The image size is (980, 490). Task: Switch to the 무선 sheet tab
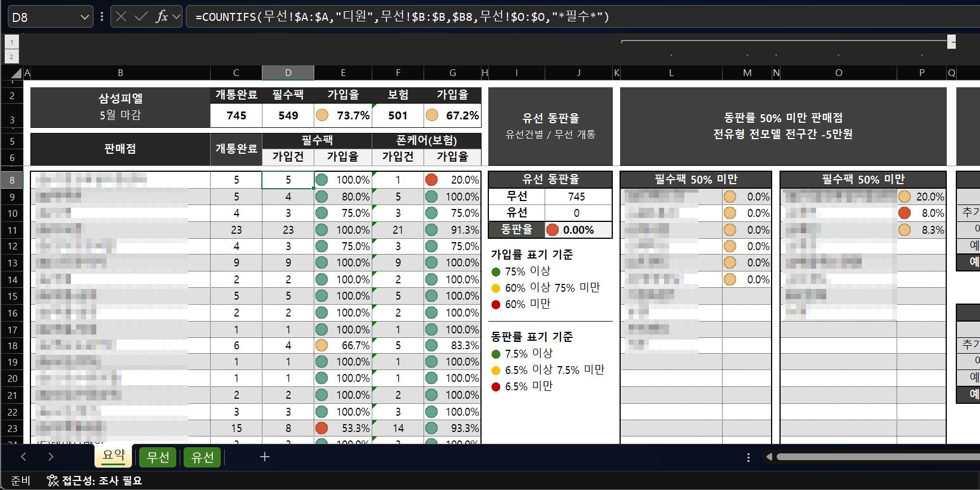(x=158, y=457)
